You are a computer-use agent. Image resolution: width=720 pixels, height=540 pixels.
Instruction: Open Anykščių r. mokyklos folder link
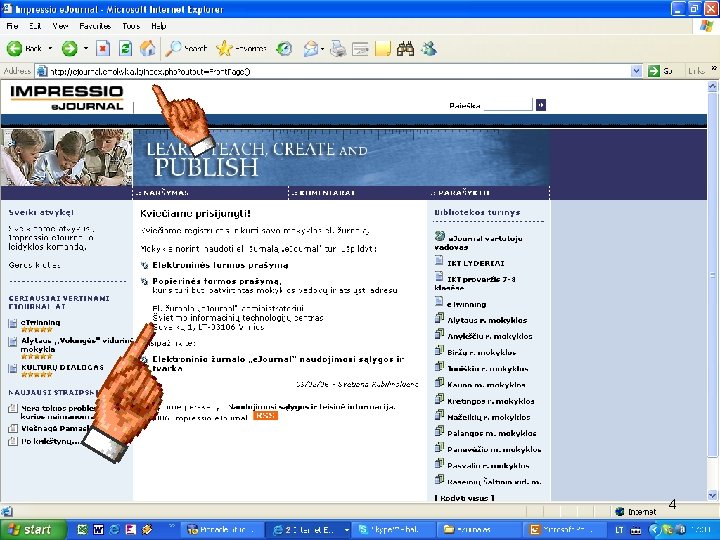pyautogui.click(x=490, y=337)
